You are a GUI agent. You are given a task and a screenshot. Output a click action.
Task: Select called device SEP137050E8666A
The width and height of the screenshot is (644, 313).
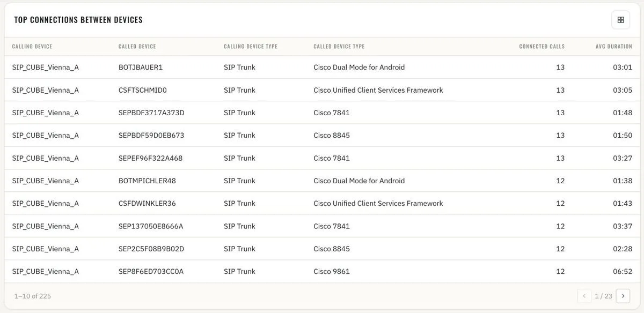[x=151, y=226]
